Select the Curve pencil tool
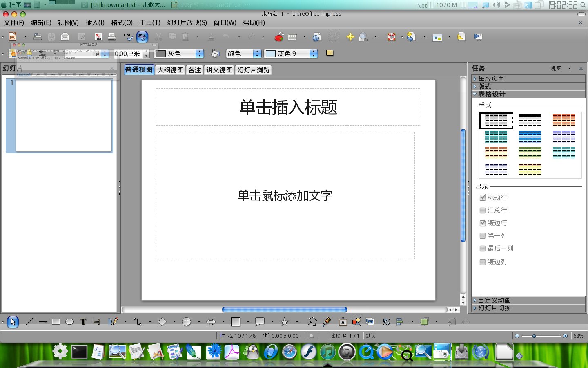This screenshot has width=588, height=368. coord(113,322)
